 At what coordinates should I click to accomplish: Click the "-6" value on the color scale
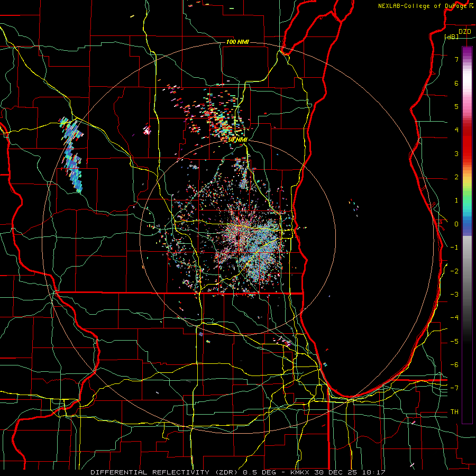454,365
